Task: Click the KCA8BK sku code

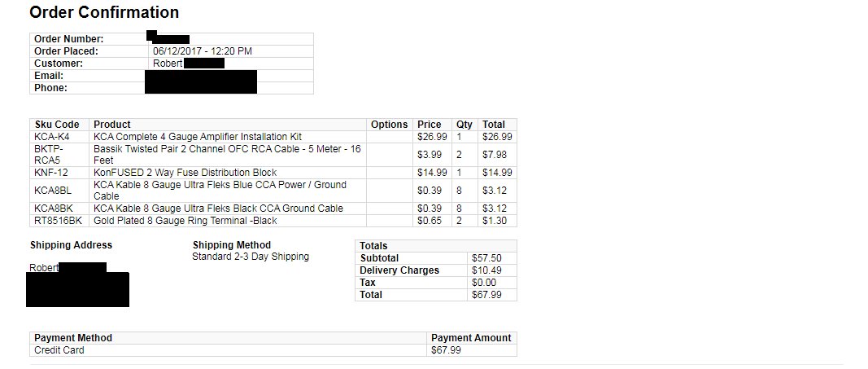Action: point(54,209)
